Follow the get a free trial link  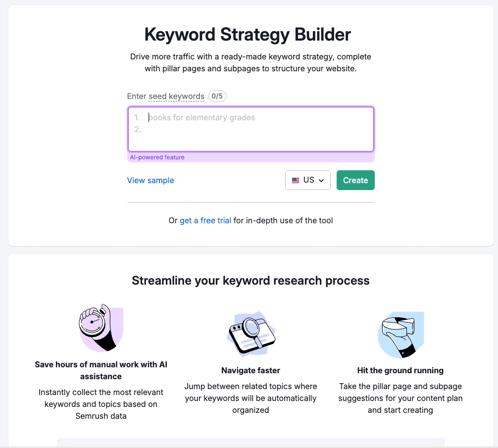205,220
